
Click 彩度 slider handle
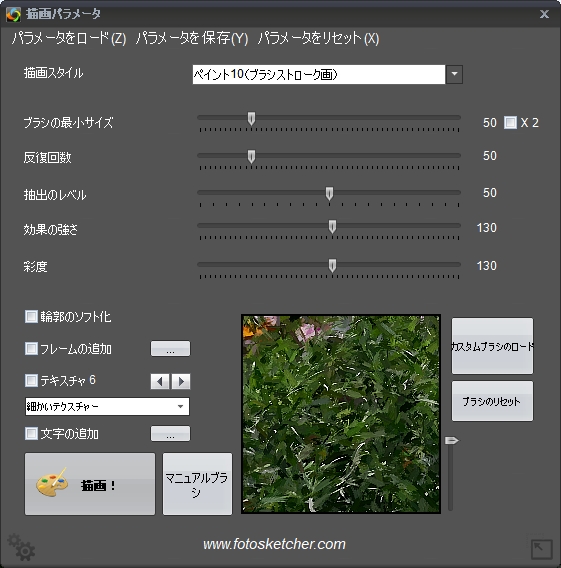(x=332, y=266)
